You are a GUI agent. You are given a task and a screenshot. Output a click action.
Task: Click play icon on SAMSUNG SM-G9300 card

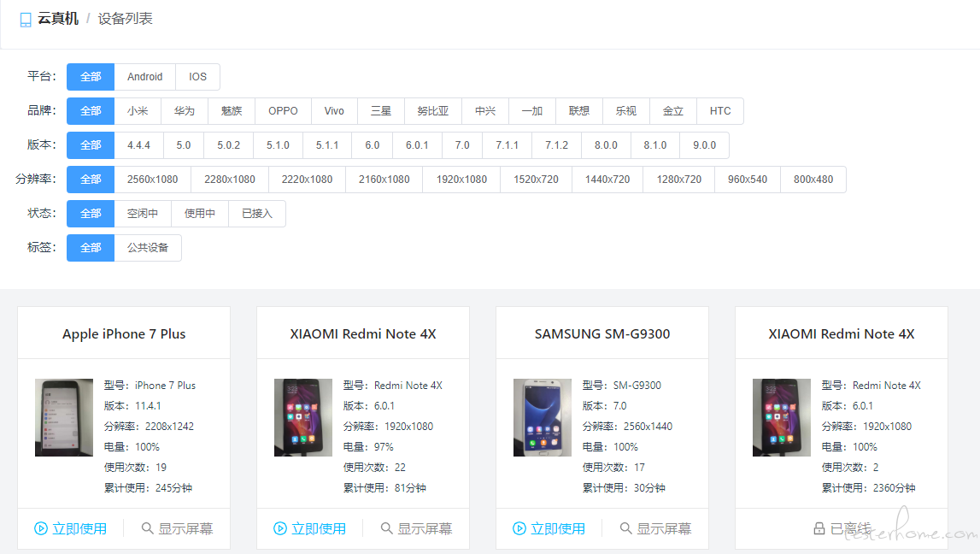pyautogui.click(x=519, y=528)
